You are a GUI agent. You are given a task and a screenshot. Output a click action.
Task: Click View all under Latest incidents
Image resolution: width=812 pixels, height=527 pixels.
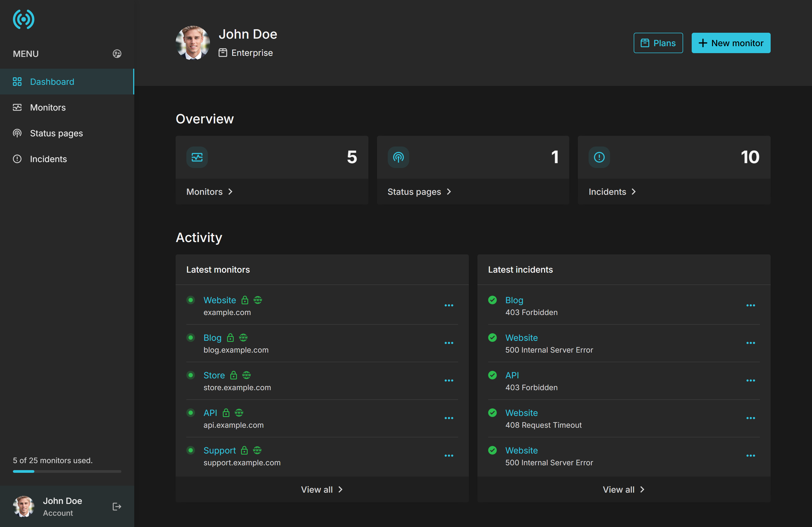click(x=623, y=489)
